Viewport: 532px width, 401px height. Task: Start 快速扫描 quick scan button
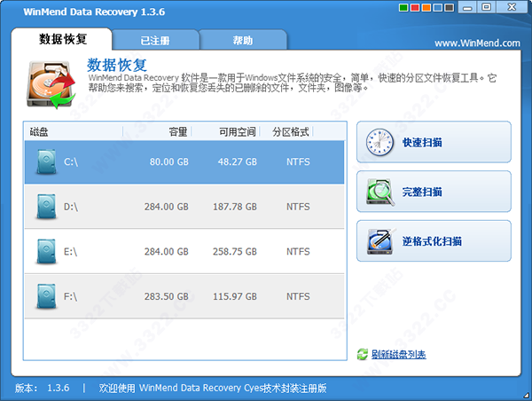tap(434, 142)
